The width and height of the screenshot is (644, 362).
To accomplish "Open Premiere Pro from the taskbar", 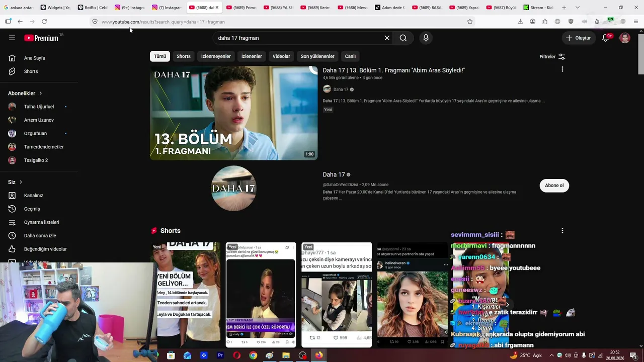I will point(220,355).
